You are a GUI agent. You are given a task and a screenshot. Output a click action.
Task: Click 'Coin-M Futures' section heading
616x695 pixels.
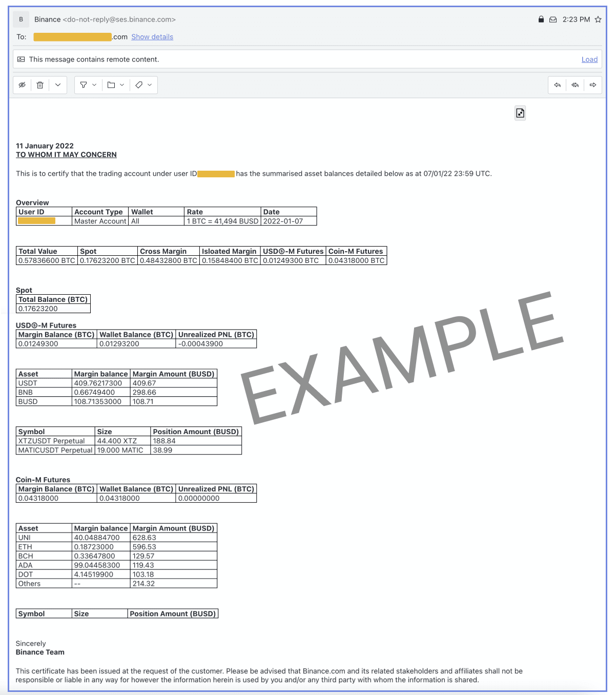pyautogui.click(x=43, y=480)
